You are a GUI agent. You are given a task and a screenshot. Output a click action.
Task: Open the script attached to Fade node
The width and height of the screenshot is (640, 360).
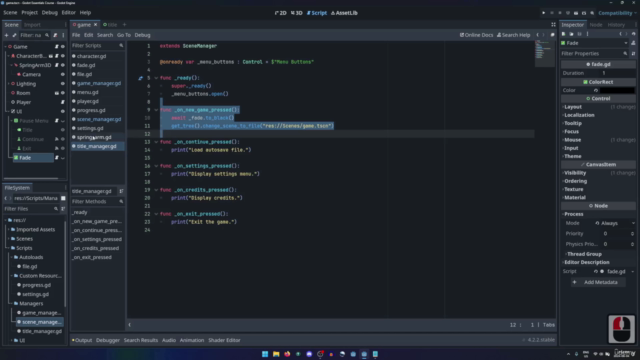tap(57, 158)
